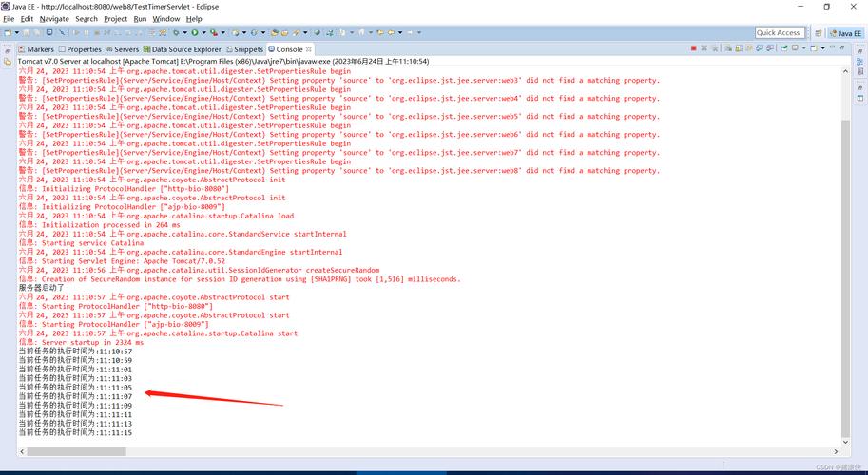Click the 'Starting service Catalina' console line
The height and width of the screenshot is (475, 868).
(x=81, y=243)
